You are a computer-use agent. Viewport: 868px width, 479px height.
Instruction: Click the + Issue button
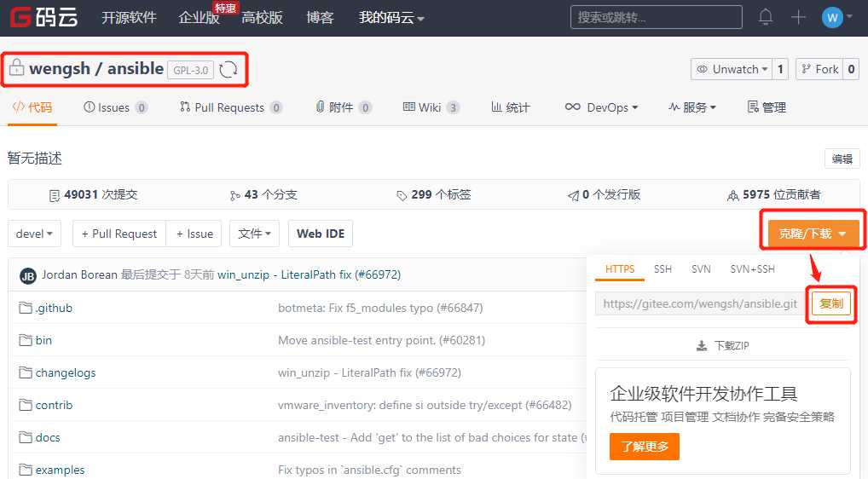[194, 234]
